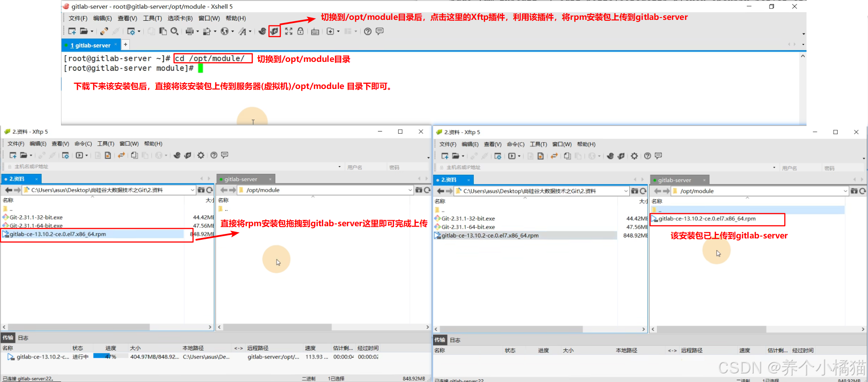Click New Session icon in Xshell toolbar
The height and width of the screenshot is (382, 868).
tap(72, 31)
